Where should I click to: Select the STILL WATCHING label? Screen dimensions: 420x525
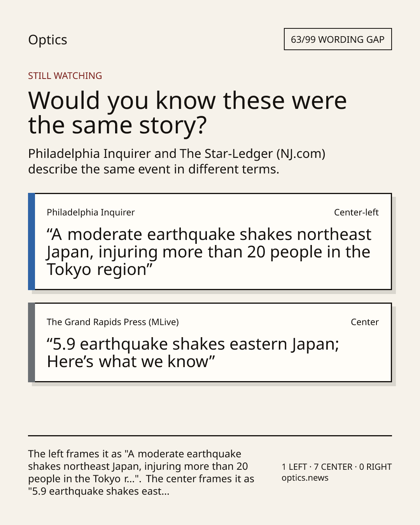(65, 75)
